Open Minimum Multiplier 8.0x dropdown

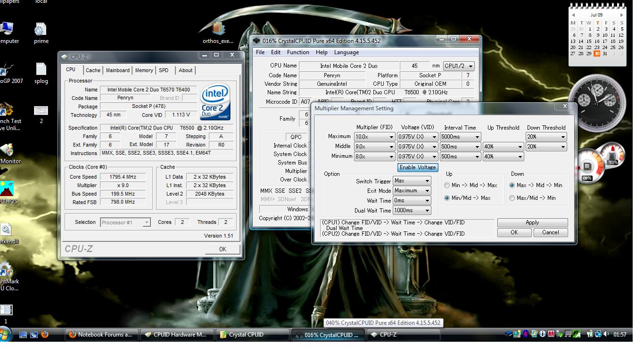[374, 156]
